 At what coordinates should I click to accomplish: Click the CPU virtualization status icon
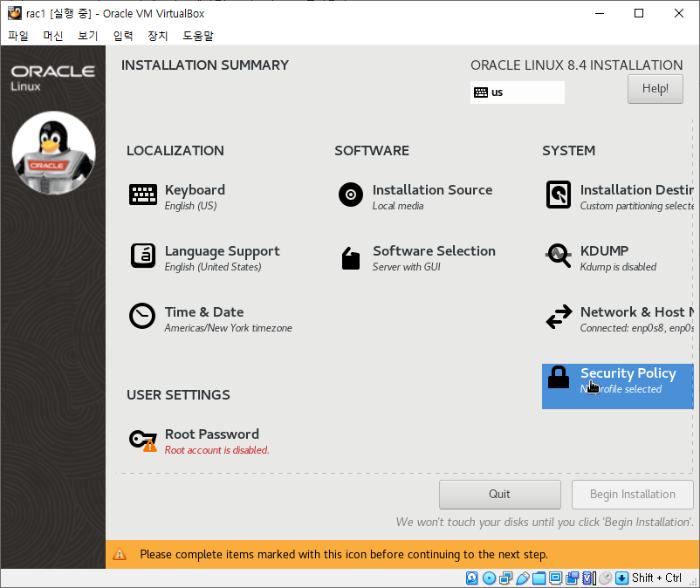click(589, 578)
